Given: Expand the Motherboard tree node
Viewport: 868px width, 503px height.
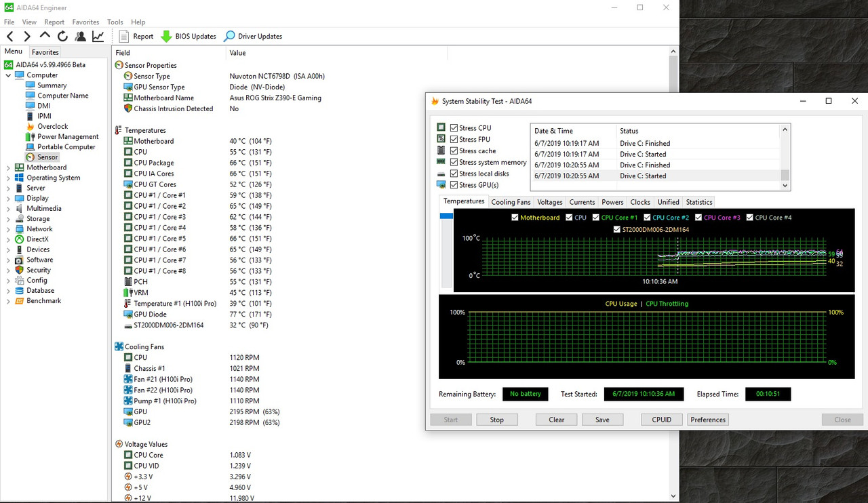Looking at the screenshot, I should pos(8,167).
